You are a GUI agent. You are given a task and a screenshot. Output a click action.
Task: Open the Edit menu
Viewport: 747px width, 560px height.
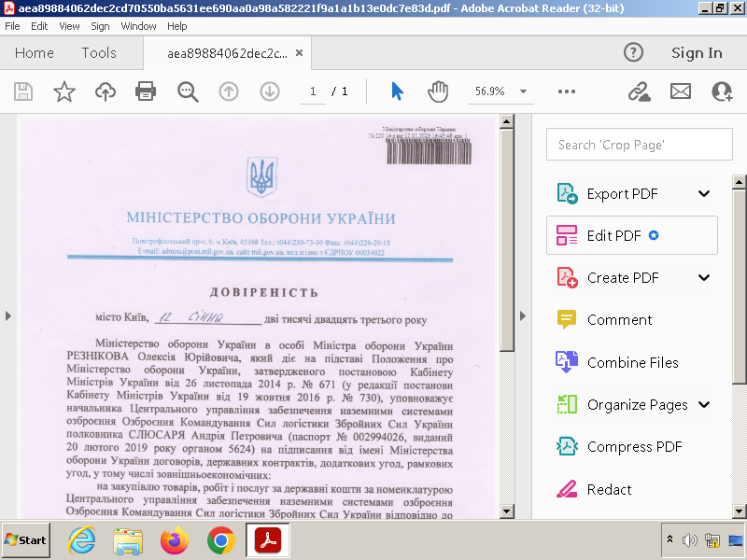click(39, 26)
